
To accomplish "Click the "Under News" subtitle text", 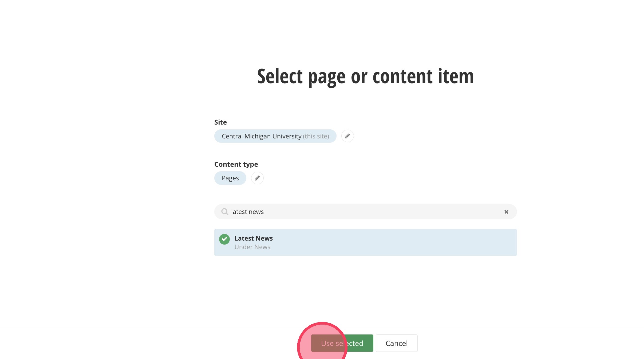I will point(252,247).
